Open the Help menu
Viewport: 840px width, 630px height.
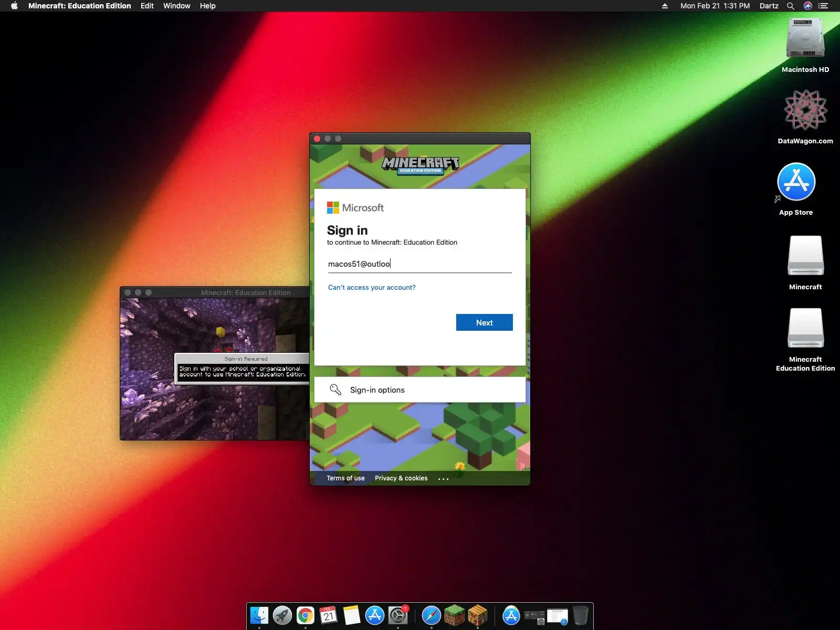[x=208, y=6]
